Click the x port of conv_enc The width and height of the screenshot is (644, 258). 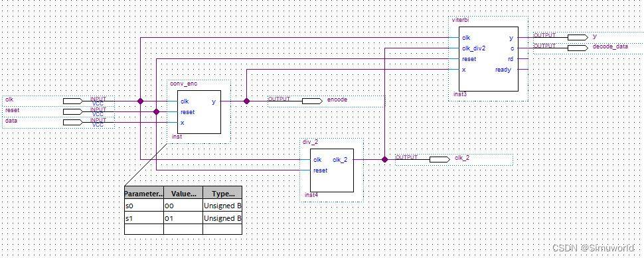click(183, 123)
